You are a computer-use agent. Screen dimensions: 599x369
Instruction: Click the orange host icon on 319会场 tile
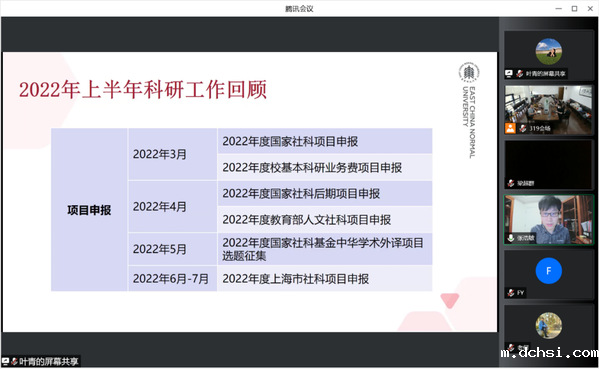point(510,128)
